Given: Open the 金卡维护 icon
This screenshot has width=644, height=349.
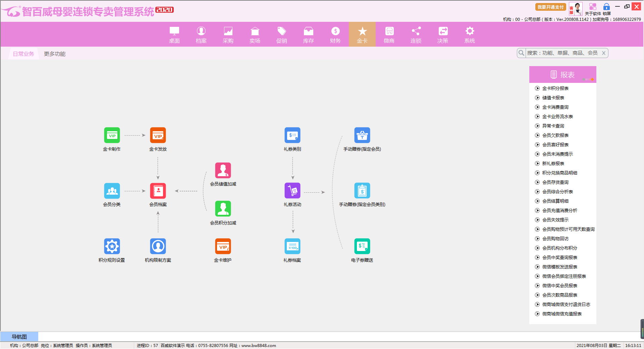Looking at the screenshot, I should coord(223,247).
